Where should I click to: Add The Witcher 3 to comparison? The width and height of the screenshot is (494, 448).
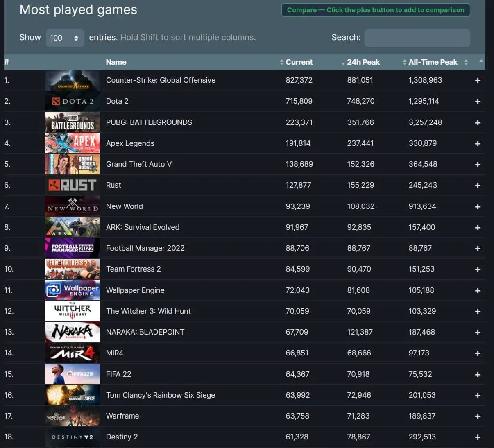478,312
